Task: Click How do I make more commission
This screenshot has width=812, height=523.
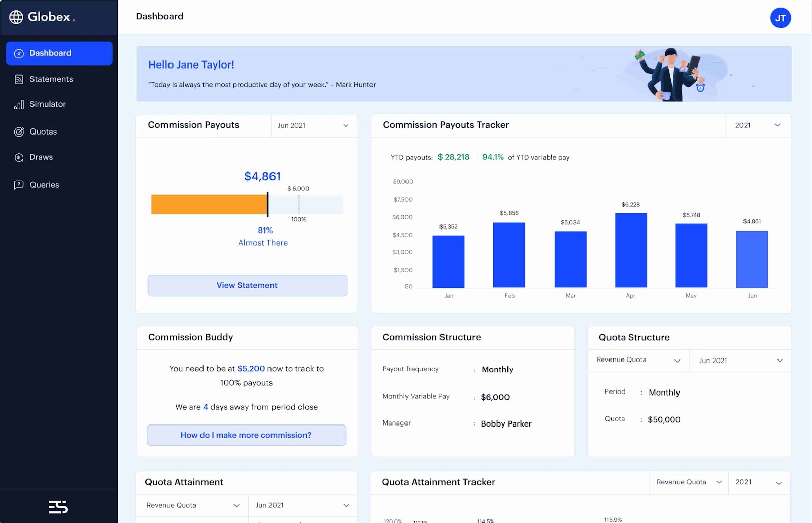Action: (246, 435)
